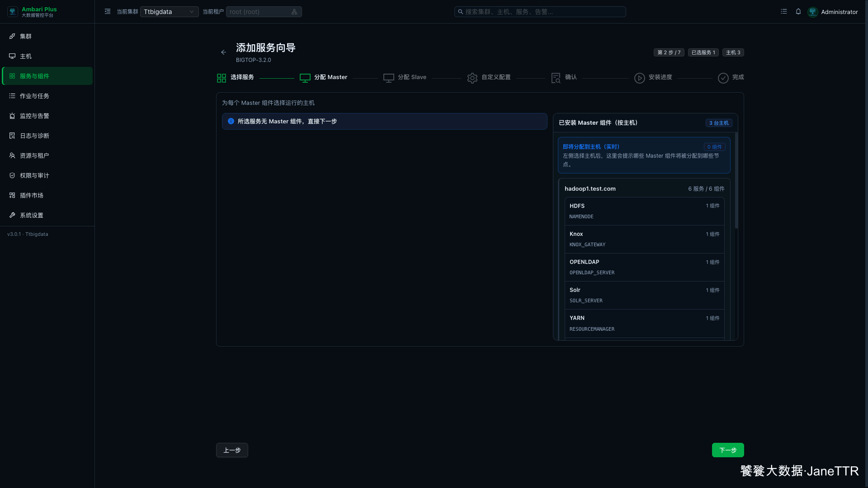The height and width of the screenshot is (488, 868).
Task: Open the notifications bell icon
Action: pyautogui.click(x=798, y=12)
